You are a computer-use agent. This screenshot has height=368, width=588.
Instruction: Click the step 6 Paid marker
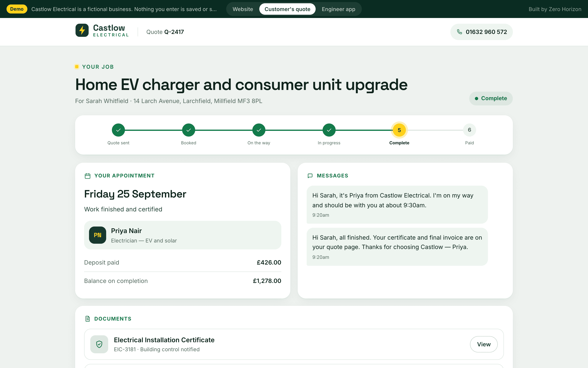(469, 130)
